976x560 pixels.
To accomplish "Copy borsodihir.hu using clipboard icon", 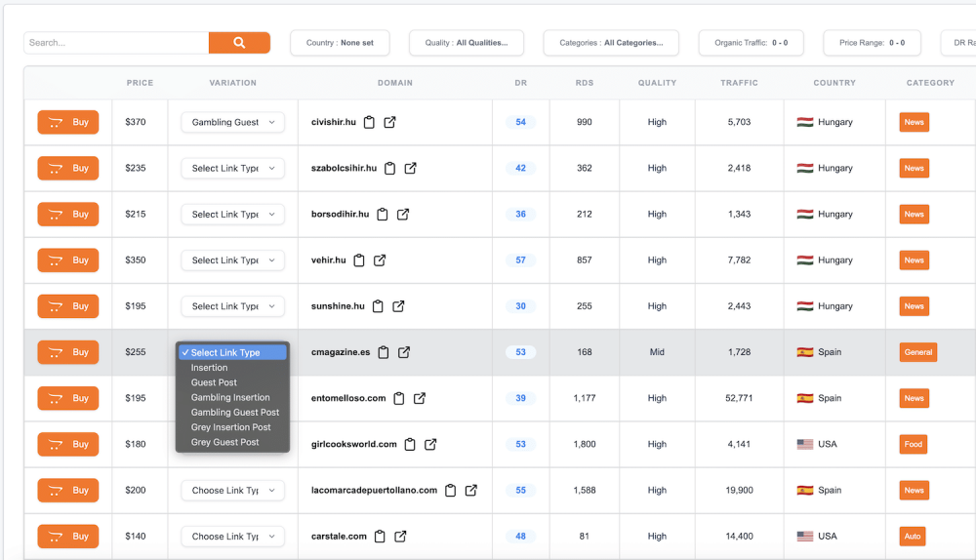I will pos(383,214).
